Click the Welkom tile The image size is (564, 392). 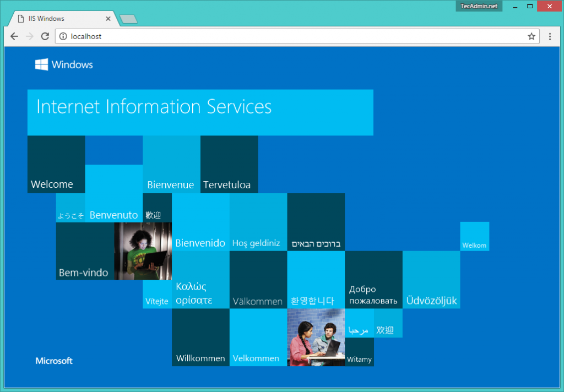pyautogui.click(x=474, y=236)
